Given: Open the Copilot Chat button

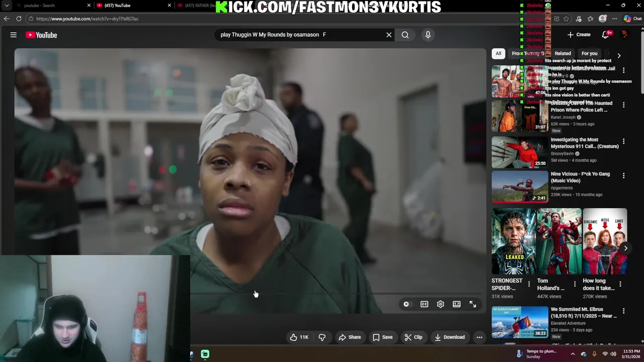Looking at the screenshot, I should coord(632,19).
